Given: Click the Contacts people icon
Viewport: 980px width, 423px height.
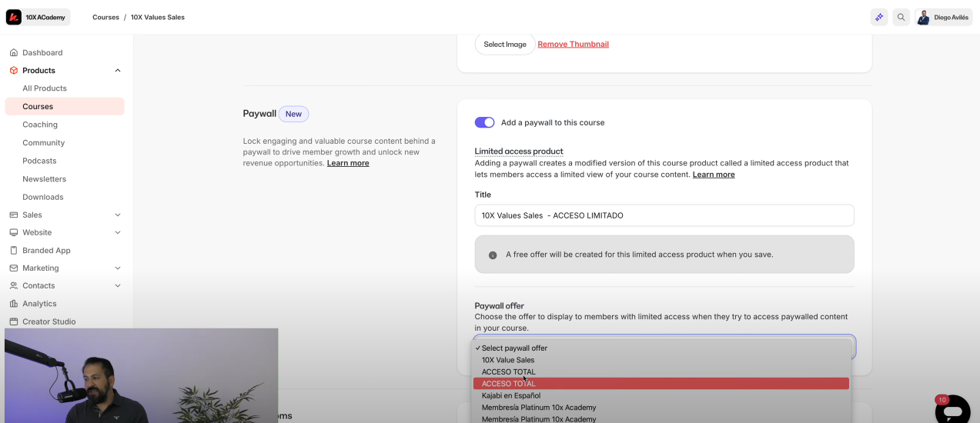Looking at the screenshot, I should click(14, 285).
